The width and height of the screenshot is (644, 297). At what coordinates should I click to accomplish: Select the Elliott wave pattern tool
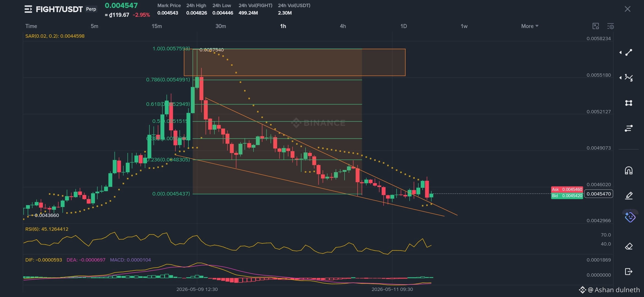point(629,78)
